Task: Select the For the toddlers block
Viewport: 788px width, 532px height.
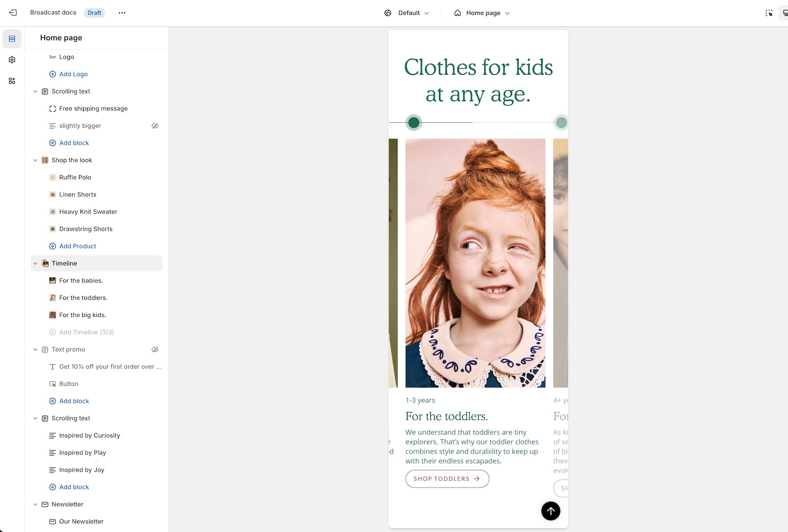Action: coord(83,298)
